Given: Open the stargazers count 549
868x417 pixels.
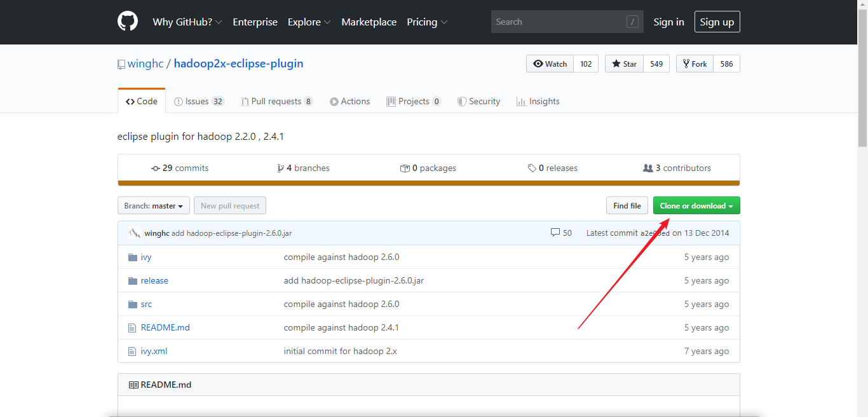Looking at the screenshot, I should click(x=656, y=64).
